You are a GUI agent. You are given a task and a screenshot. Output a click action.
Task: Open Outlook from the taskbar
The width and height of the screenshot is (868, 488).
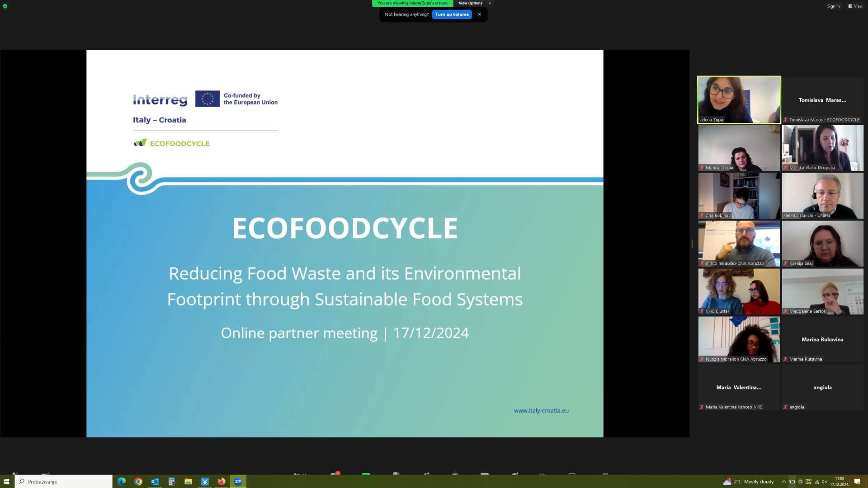(155, 482)
